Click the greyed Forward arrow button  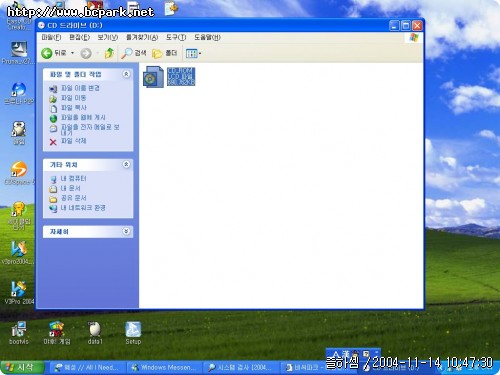tap(86, 53)
